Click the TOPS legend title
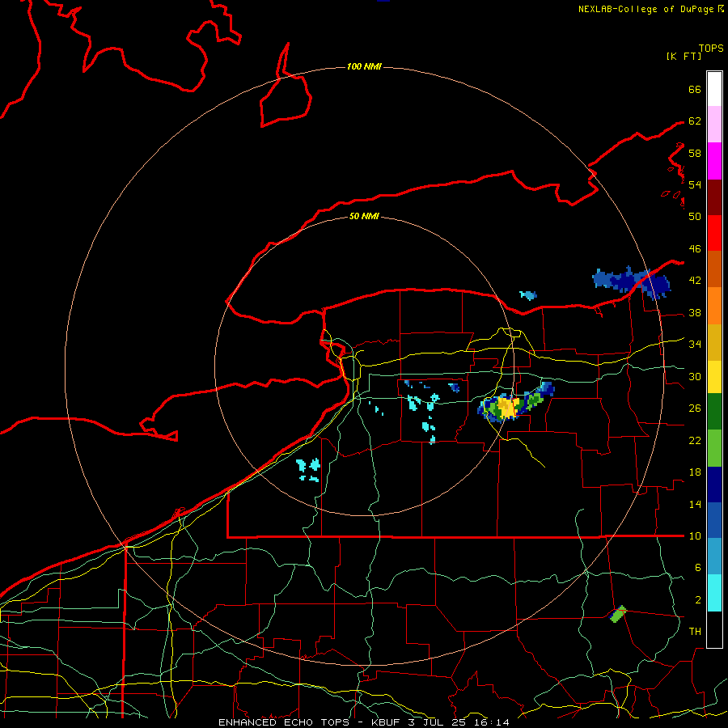The height and width of the screenshot is (728, 728). [711, 49]
